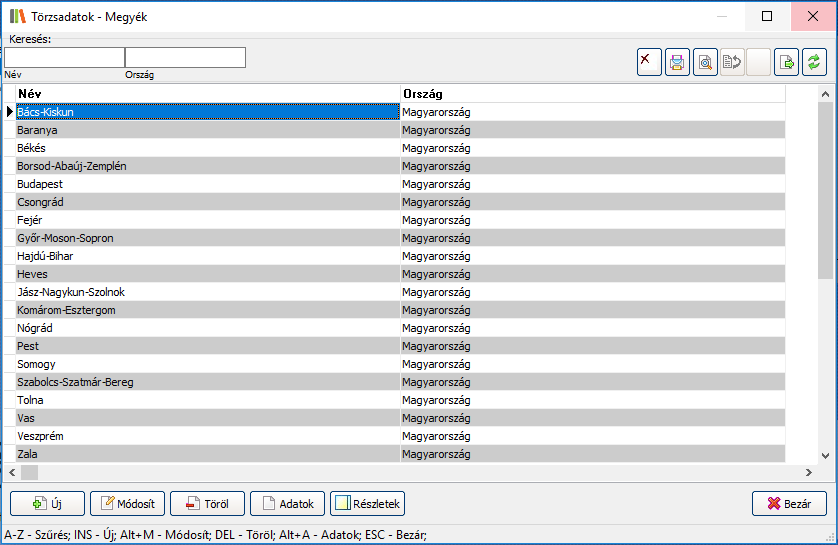This screenshot has width=838, height=545.
Task: Click the Új button to add a county
Action: tap(47, 504)
